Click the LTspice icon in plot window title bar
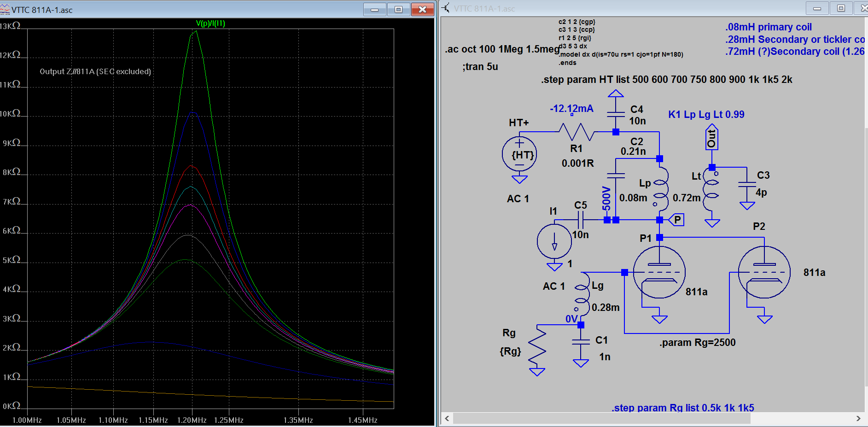Viewport: 868px width, 427px height. pyautogui.click(x=5, y=9)
